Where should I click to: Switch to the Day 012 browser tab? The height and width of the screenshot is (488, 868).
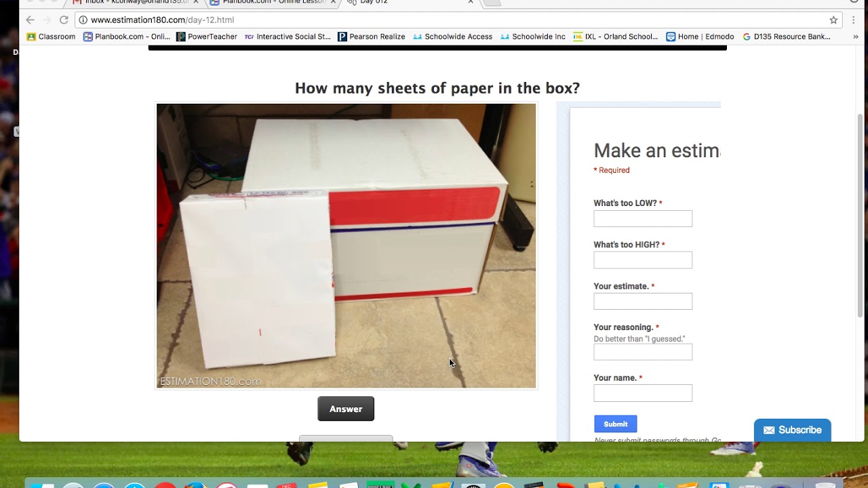[x=410, y=3]
